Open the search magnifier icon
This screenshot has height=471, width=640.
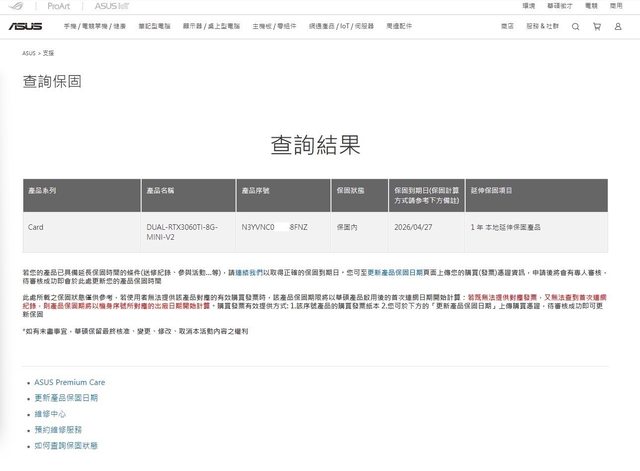point(575,27)
